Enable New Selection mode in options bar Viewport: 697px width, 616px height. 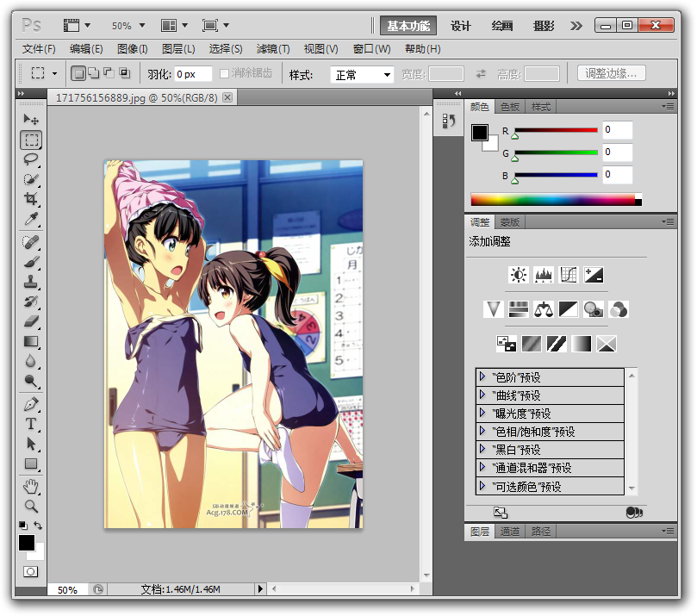(x=78, y=73)
